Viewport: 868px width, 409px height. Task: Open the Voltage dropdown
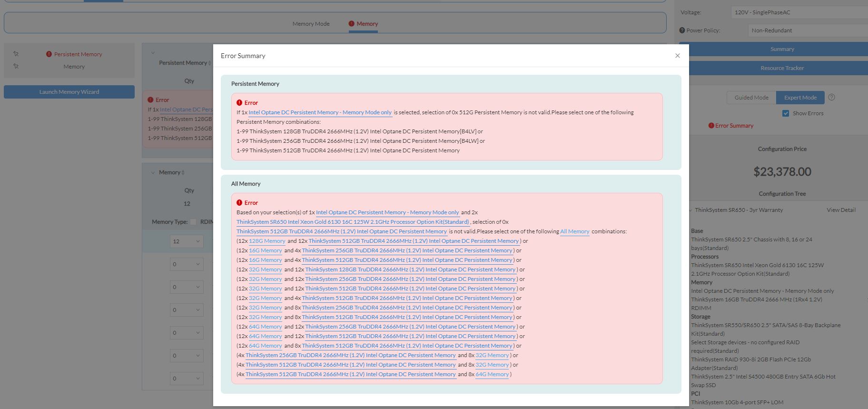(x=799, y=12)
